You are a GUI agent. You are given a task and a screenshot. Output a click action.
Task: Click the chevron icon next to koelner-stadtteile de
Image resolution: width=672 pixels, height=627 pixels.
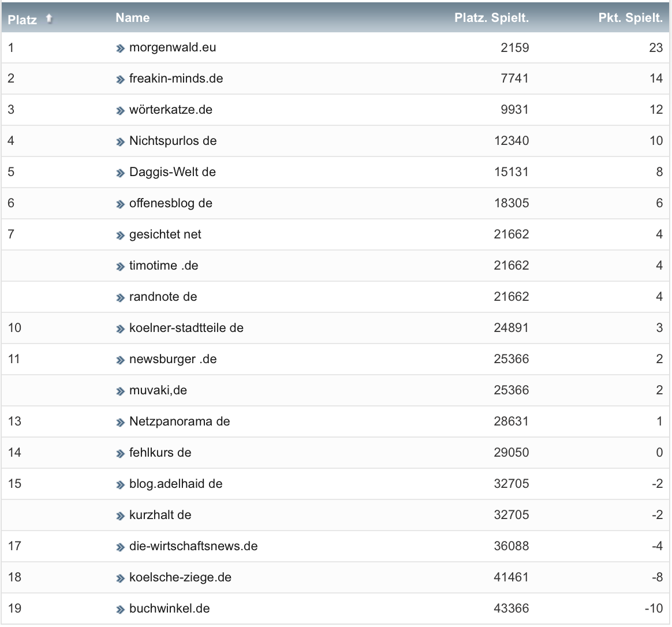120,329
